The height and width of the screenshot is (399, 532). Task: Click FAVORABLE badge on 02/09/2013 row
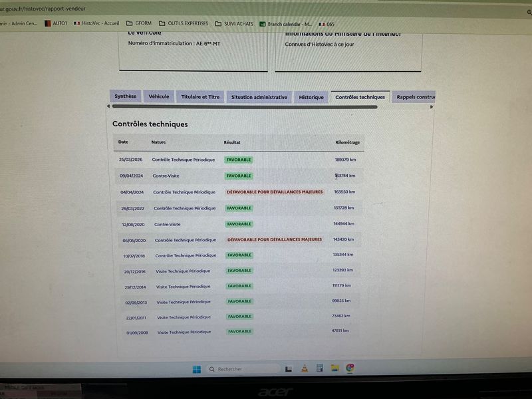tap(239, 301)
